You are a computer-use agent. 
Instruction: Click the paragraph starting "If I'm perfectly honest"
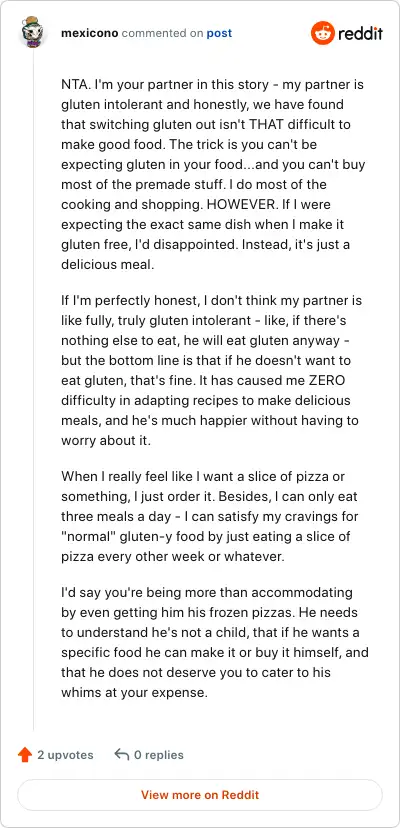coord(212,371)
